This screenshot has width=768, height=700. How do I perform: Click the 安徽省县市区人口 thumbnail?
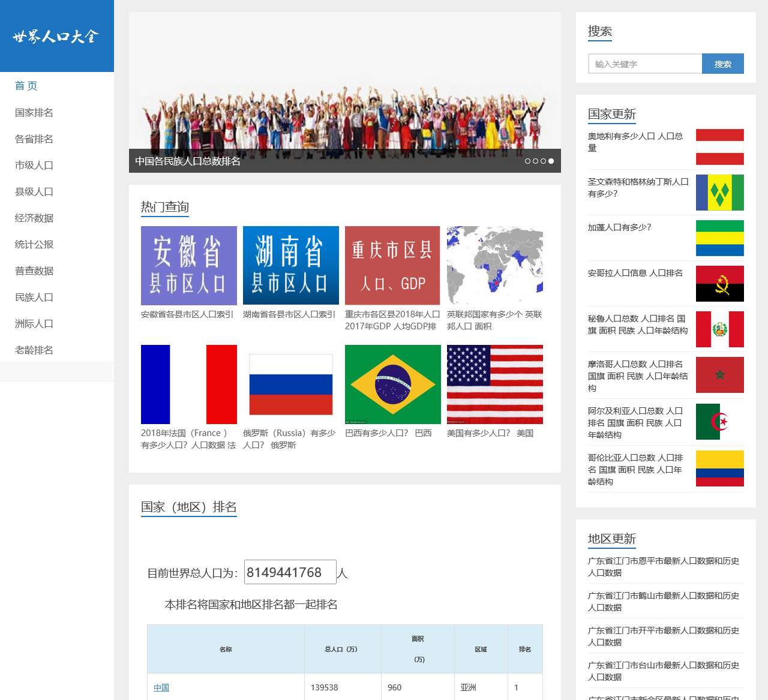coord(188,265)
